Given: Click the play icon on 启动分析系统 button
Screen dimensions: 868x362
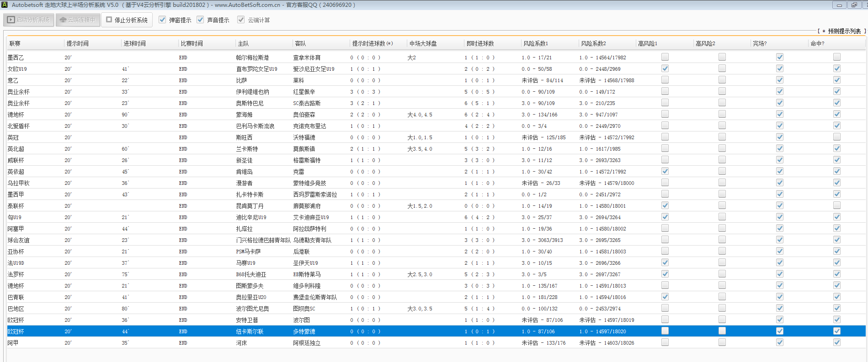Looking at the screenshot, I should pyautogui.click(x=11, y=20).
